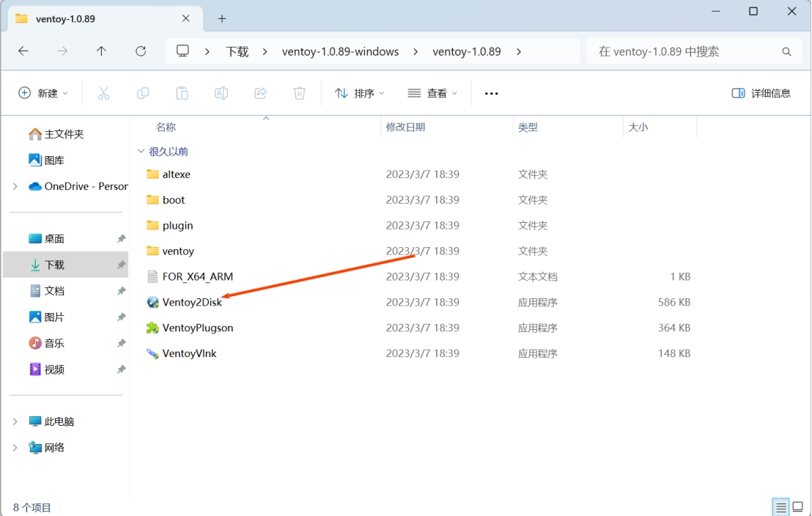Click the 新建 new button
The height and width of the screenshot is (516, 812).
coord(43,93)
